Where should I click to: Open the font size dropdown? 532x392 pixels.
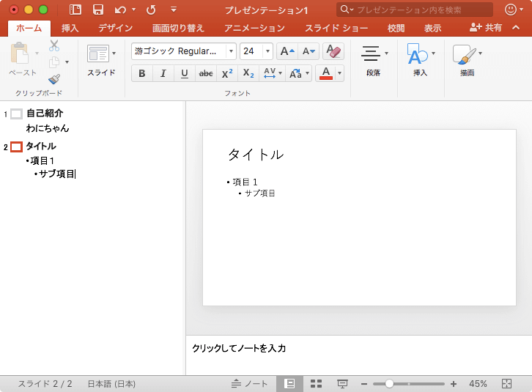click(267, 51)
